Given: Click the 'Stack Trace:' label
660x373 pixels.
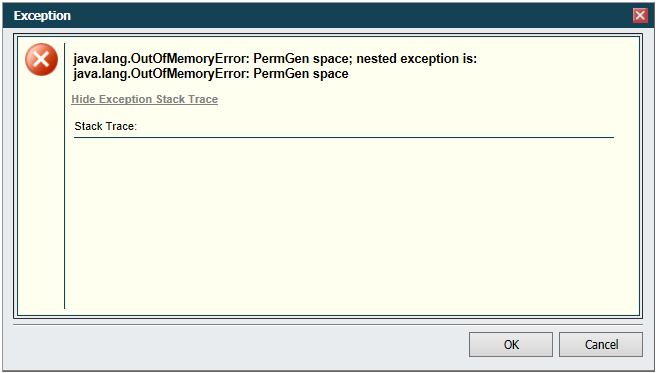Looking at the screenshot, I should [x=105, y=126].
